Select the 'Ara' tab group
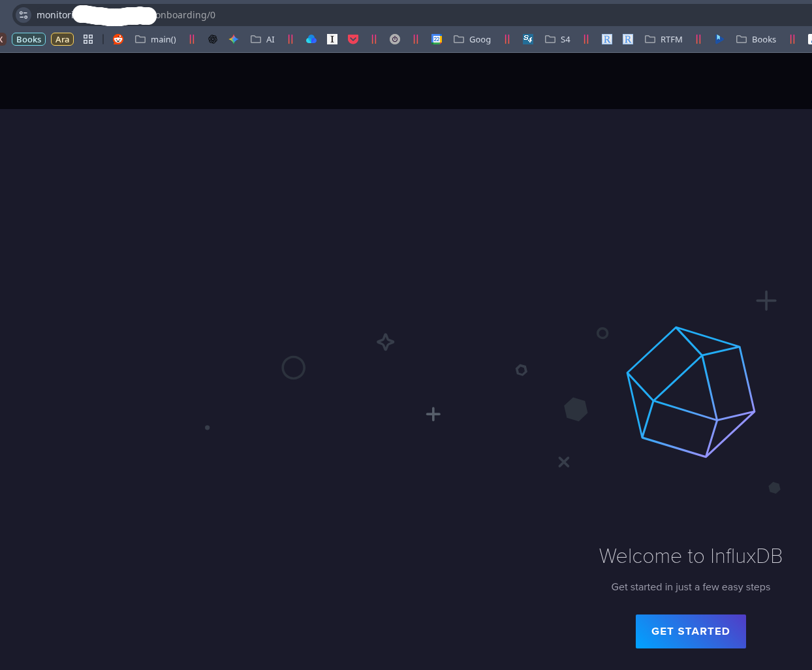 coord(62,39)
